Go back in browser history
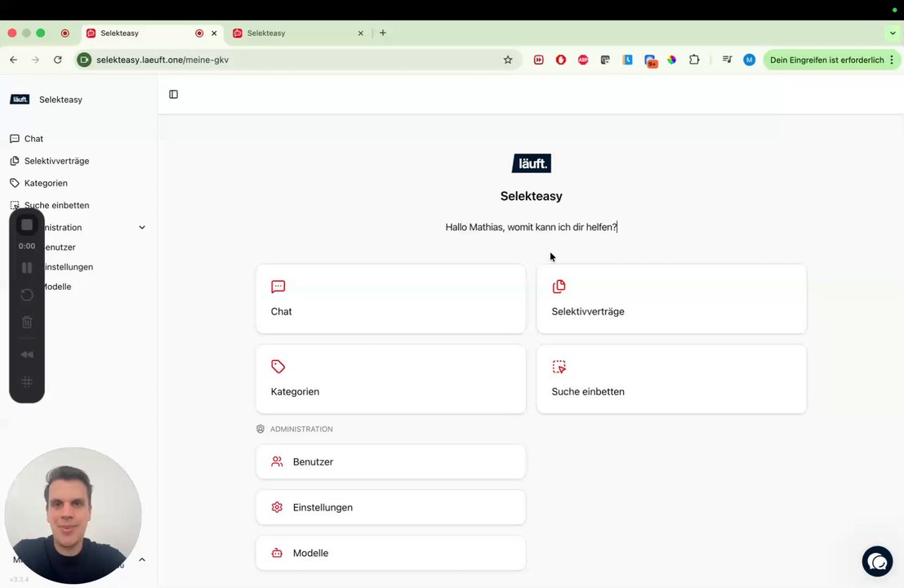The width and height of the screenshot is (904, 588). tap(13, 60)
